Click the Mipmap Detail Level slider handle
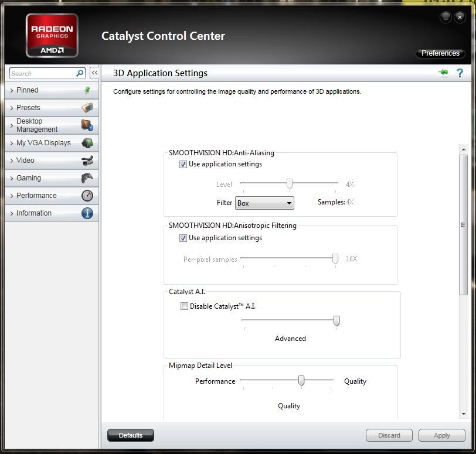 click(301, 380)
